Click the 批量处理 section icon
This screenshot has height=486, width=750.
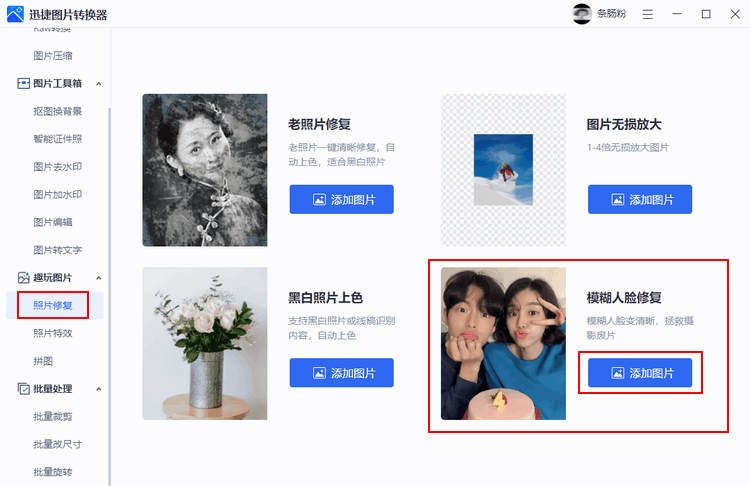coord(23,389)
